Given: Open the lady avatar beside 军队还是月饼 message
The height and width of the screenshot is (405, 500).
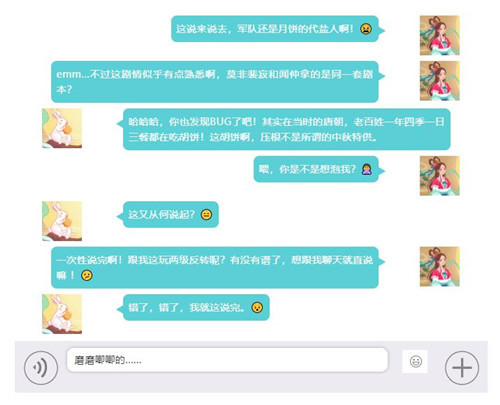Looking at the screenshot, I should point(440,35).
